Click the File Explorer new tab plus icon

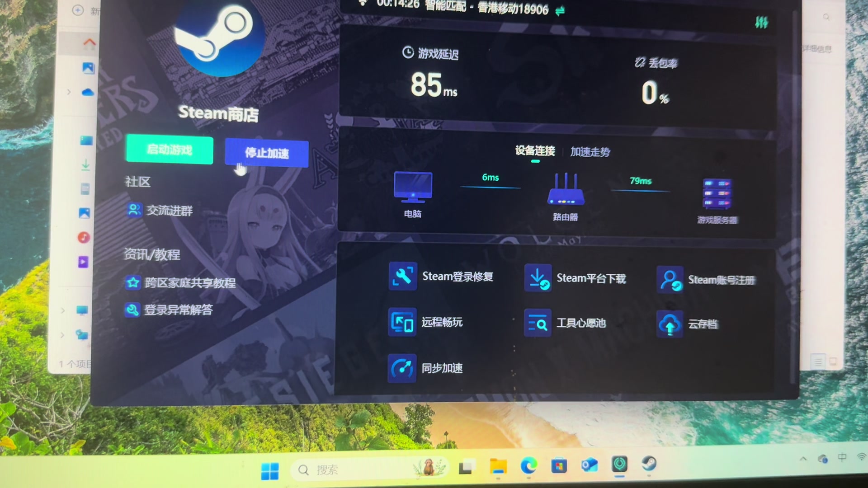coord(78,10)
